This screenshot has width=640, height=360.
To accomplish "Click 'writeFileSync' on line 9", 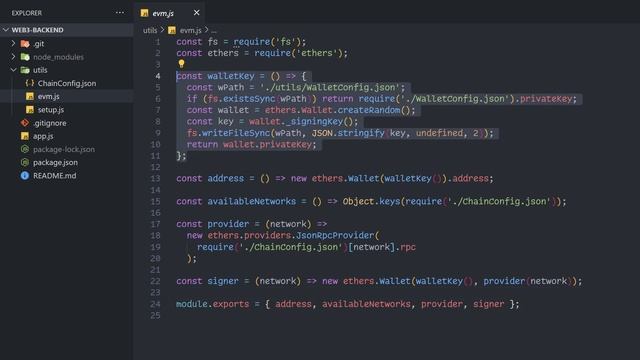I will click(236, 133).
